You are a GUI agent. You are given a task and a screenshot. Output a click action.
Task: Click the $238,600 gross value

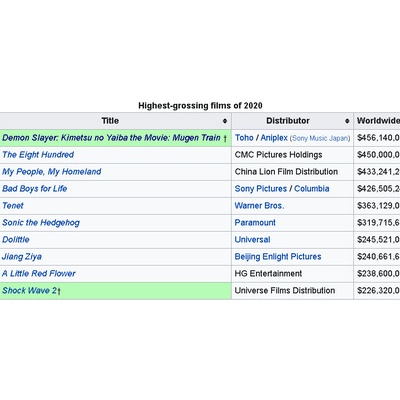pos(378,274)
